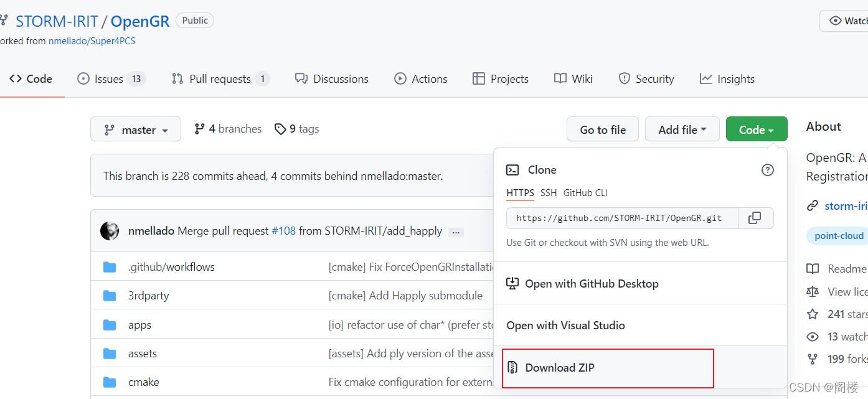868x399 pixels.
Task: Open the Pull requests tab
Action: click(x=220, y=79)
